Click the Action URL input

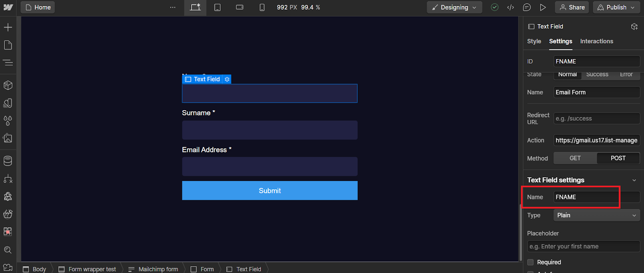coord(597,140)
